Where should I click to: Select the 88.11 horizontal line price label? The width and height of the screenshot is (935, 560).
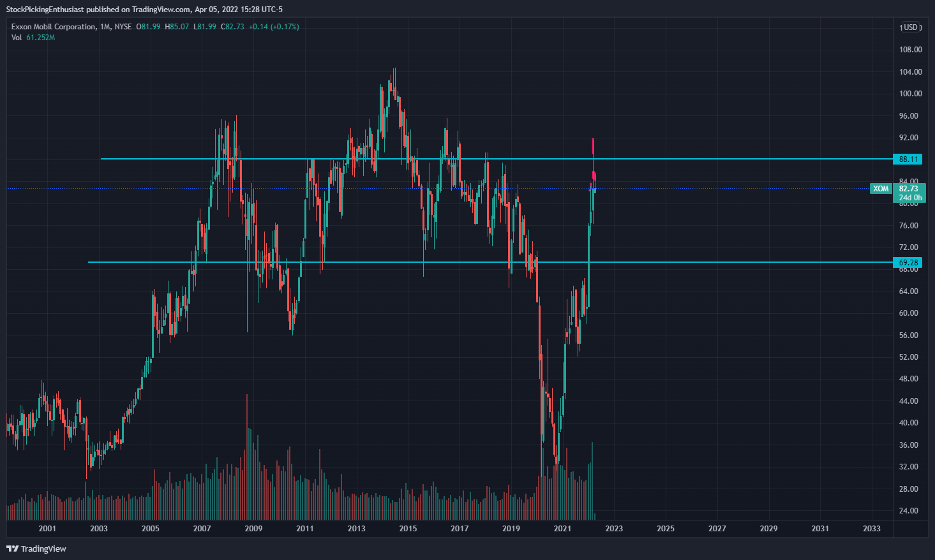point(909,159)
